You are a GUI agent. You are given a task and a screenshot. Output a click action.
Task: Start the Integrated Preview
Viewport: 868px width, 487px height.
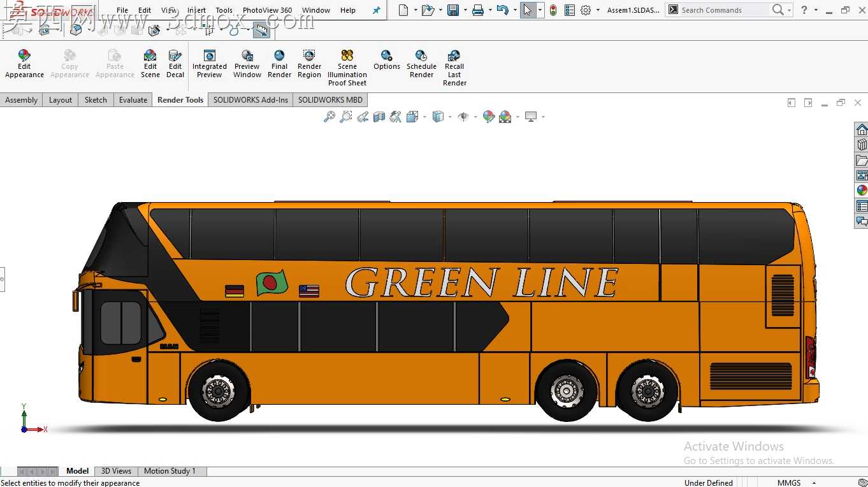coord(210,64)
